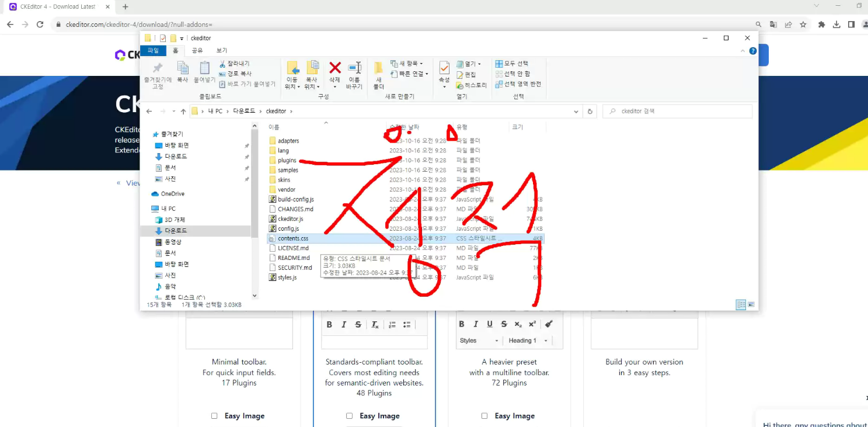Toggle the checkbox icon in the Explorer quick access toolbar

(x=163, y=38)
